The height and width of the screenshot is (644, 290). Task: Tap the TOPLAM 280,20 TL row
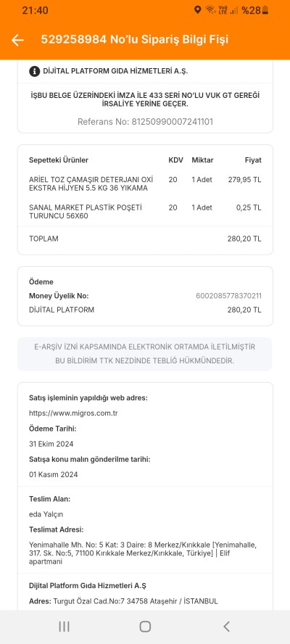click(145, 239)
